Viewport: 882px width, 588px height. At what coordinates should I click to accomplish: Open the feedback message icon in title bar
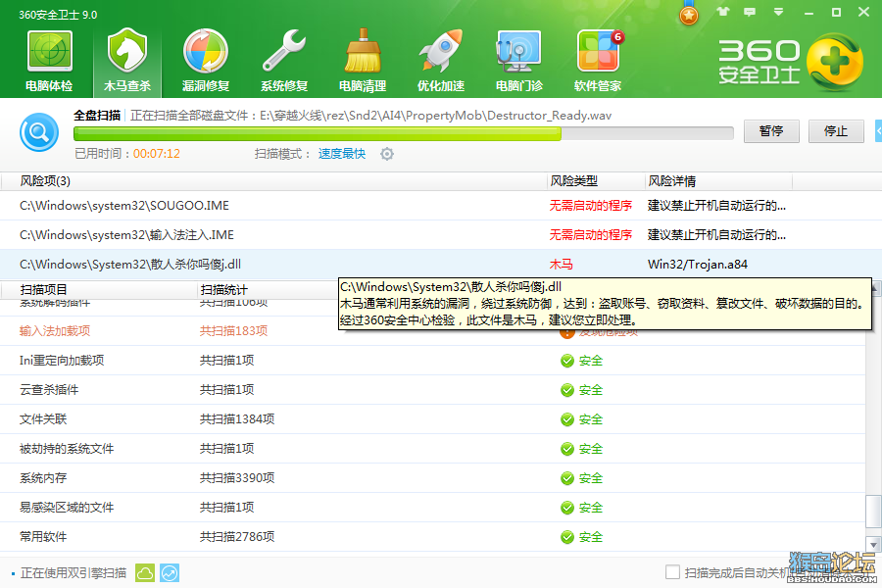tap(750, 11)
